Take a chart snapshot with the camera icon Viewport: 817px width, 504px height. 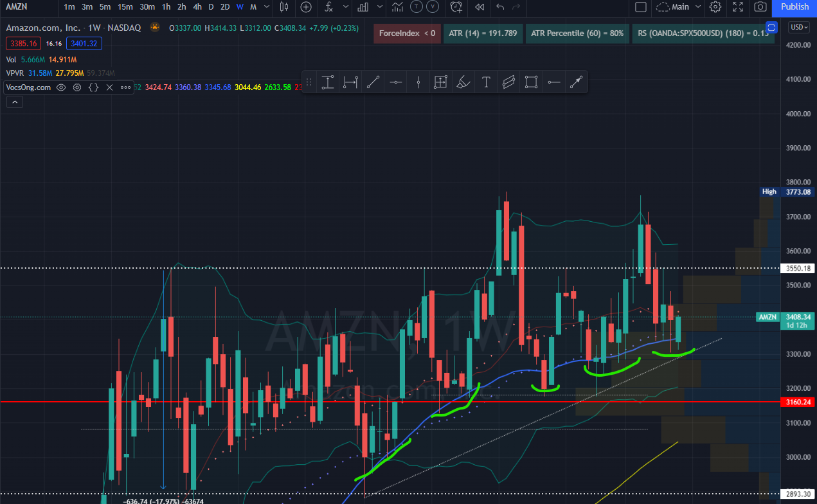coord(760,7)
